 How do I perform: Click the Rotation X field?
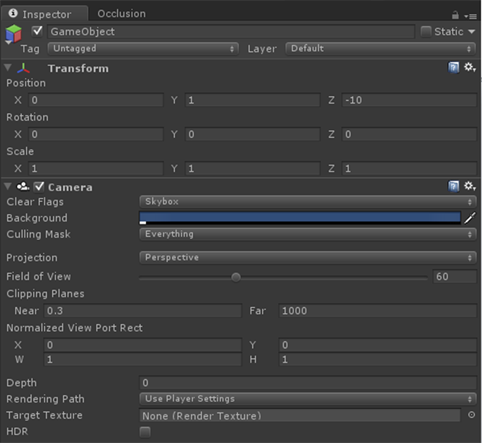pos(96,134)
